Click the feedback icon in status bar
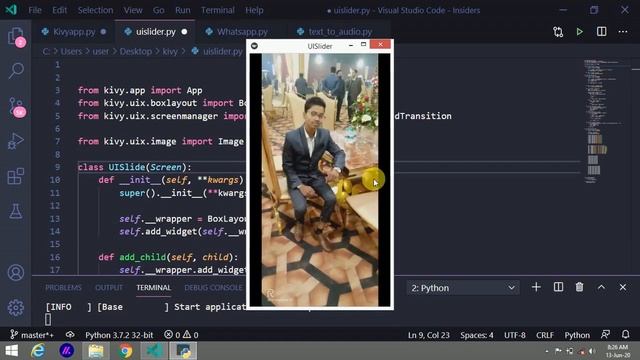The image size is (640, 360). [605, 335]
